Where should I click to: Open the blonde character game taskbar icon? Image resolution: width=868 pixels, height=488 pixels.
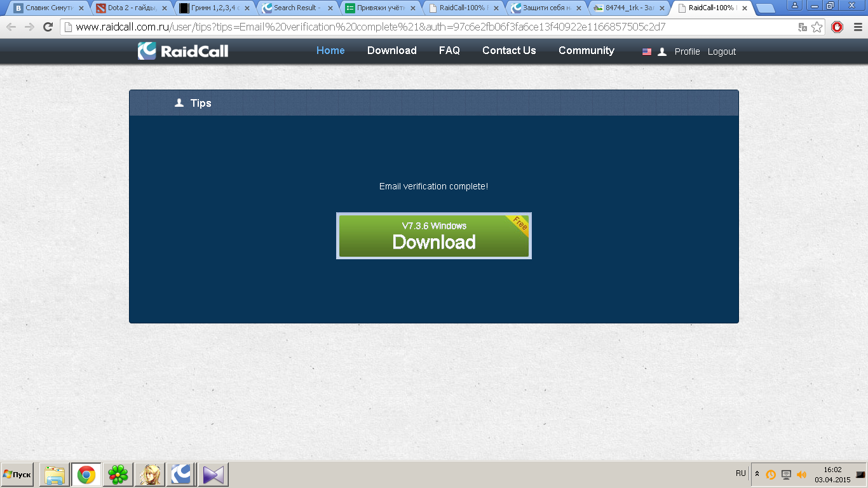150,475
